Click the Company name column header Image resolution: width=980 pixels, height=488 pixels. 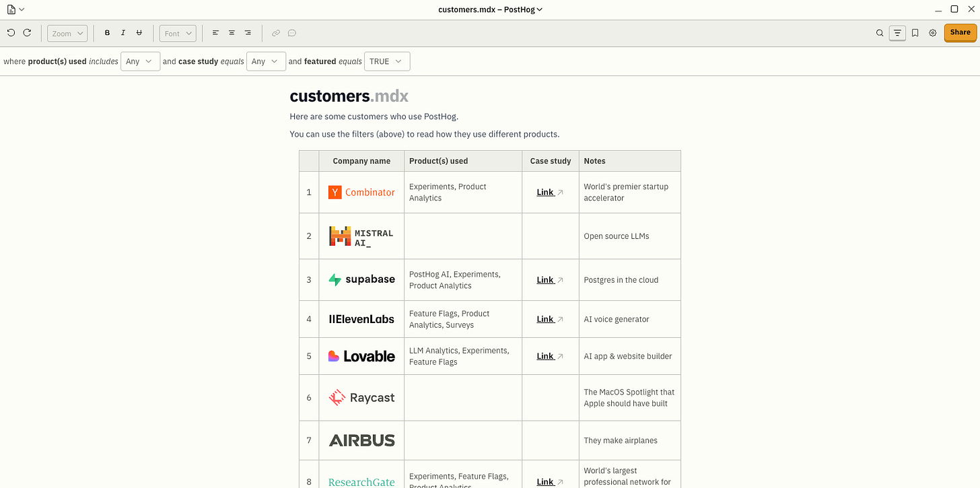(361, 161)
